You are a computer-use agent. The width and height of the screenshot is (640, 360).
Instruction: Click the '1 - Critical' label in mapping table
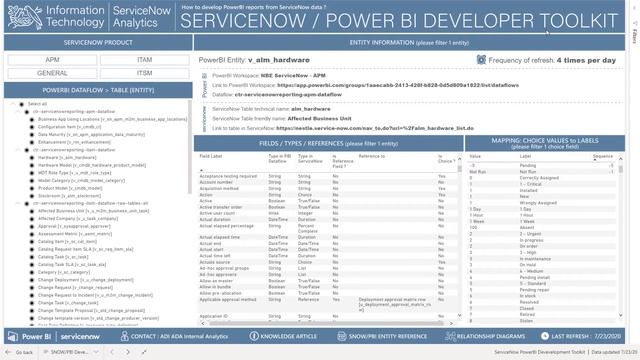pyautogui.click(x=531, y=184)
